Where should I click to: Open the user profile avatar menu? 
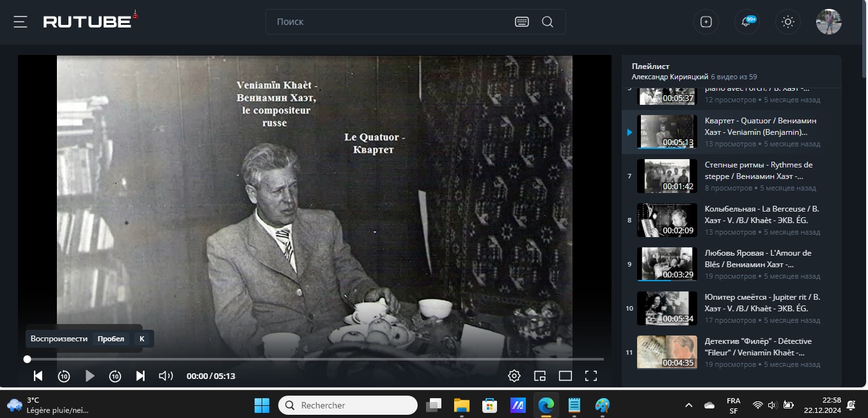(x=828, y=22)
